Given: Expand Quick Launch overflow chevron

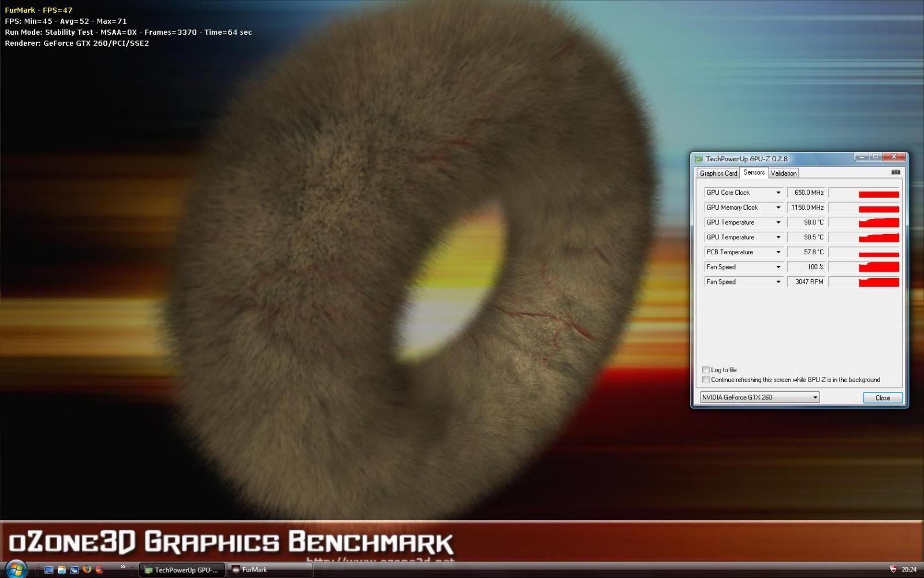Looking at the screenshot, I should [122, 567].
